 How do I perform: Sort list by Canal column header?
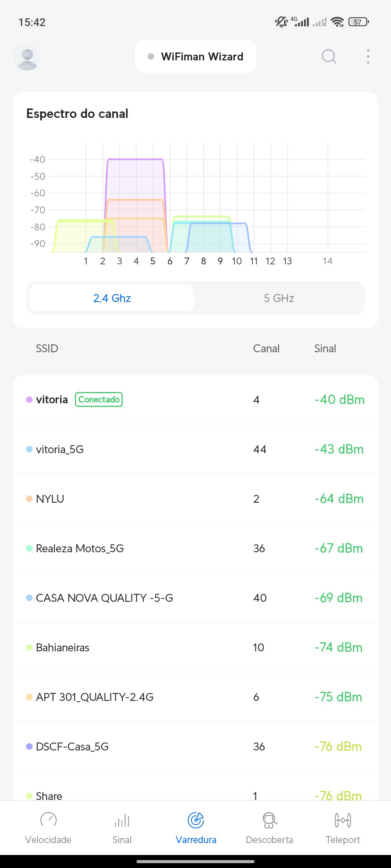(x=266, y=348)
